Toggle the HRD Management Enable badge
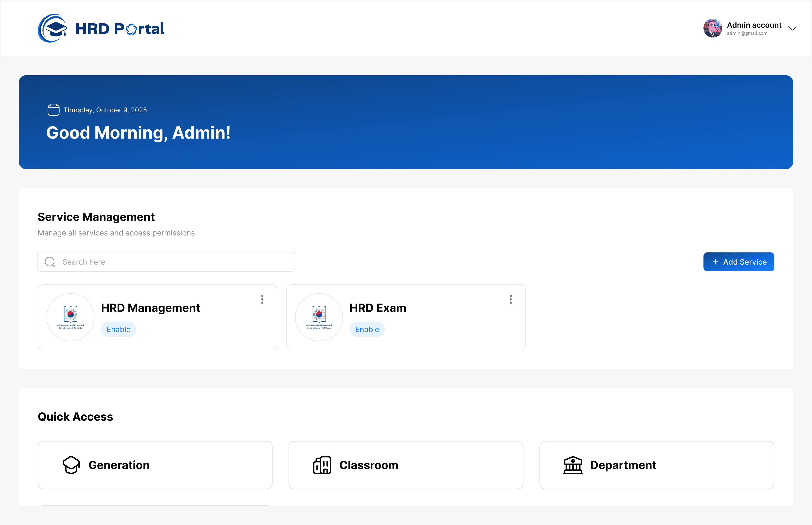The width and height of the screenshot is (812, 525). coord(119,329)
